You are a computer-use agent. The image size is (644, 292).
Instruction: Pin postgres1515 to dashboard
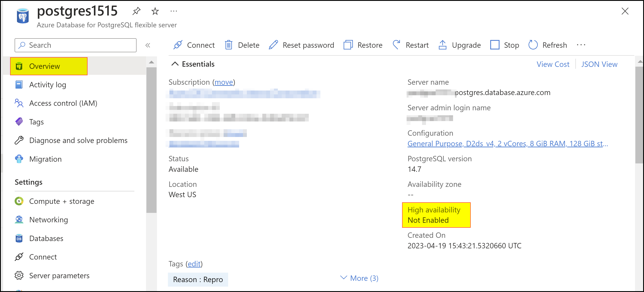137,11
